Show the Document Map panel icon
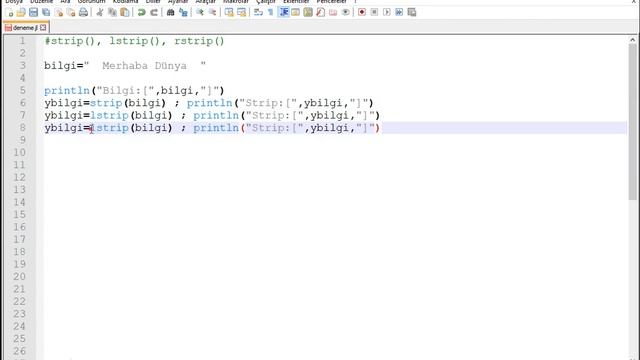 tap(308, 12)
